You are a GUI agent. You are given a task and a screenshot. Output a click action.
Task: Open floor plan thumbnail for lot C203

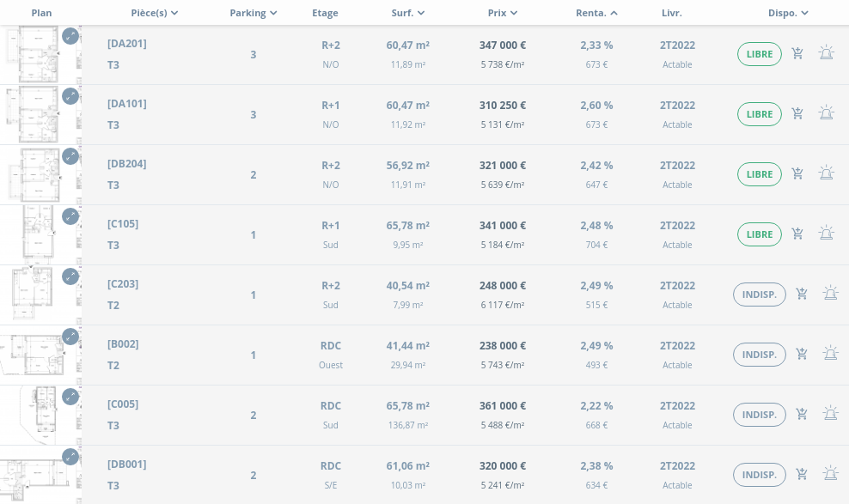(34, 295)
